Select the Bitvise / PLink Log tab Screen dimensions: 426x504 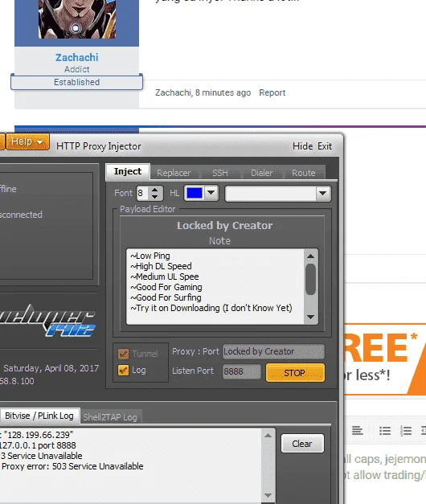click(x=39, y=416)
